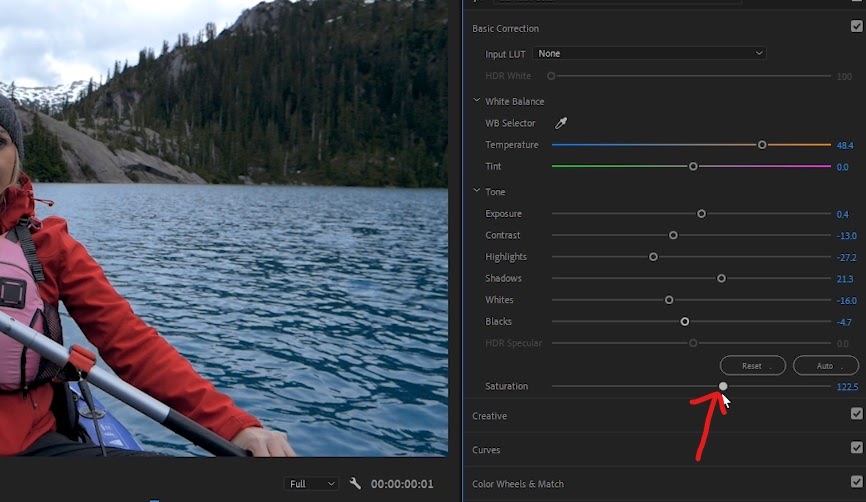Screen dimensions: 866x502
Task: Open the Full playback resolution dropdown
Action: [311, 484]
